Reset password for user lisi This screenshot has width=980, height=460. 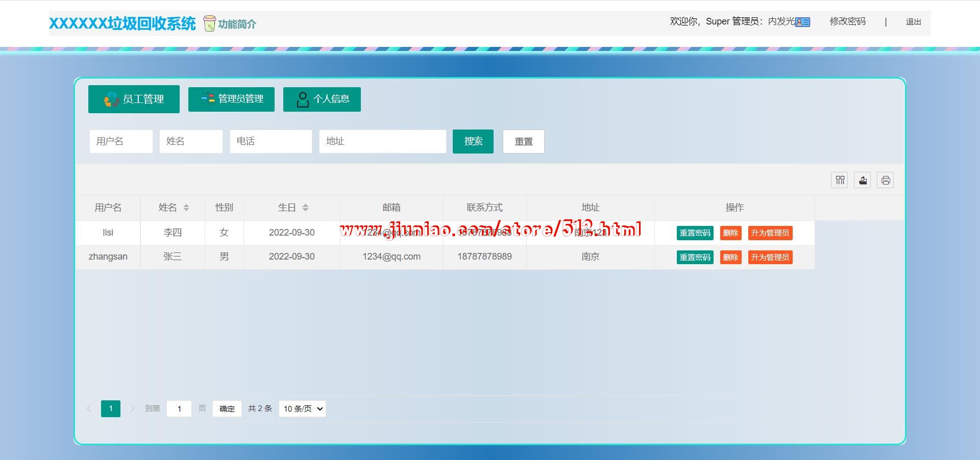pyautogui.click(x=695, y=233)
